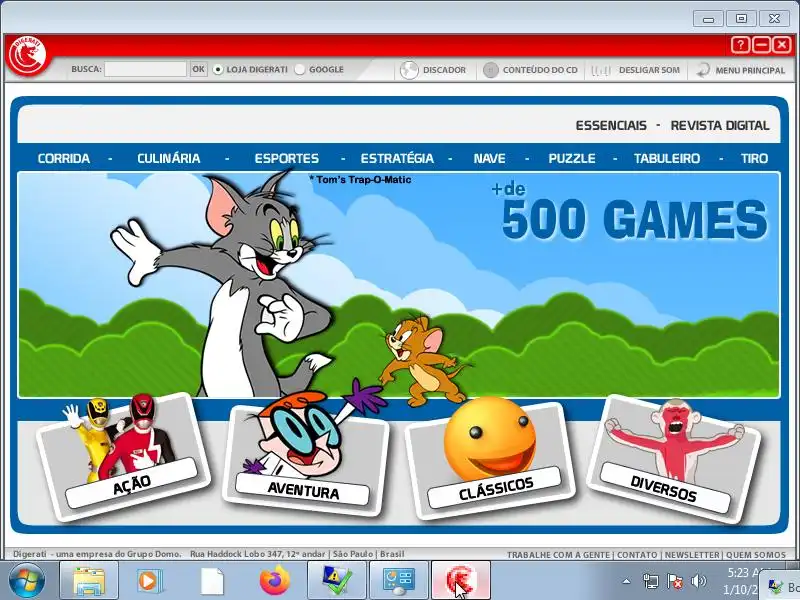Return via Menu Principal arrow icon
Screen dimensions: 800x600
click(x=703, y=70)
